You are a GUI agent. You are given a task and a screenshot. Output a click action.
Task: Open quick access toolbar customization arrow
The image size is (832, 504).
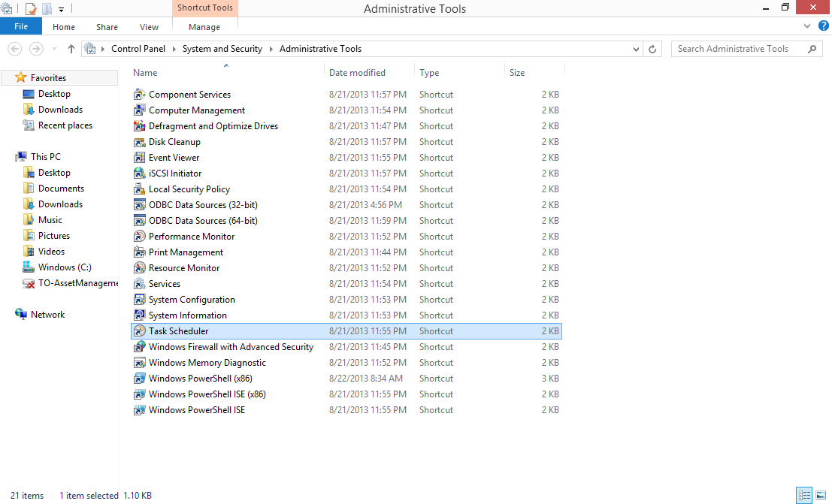point(60,9)
